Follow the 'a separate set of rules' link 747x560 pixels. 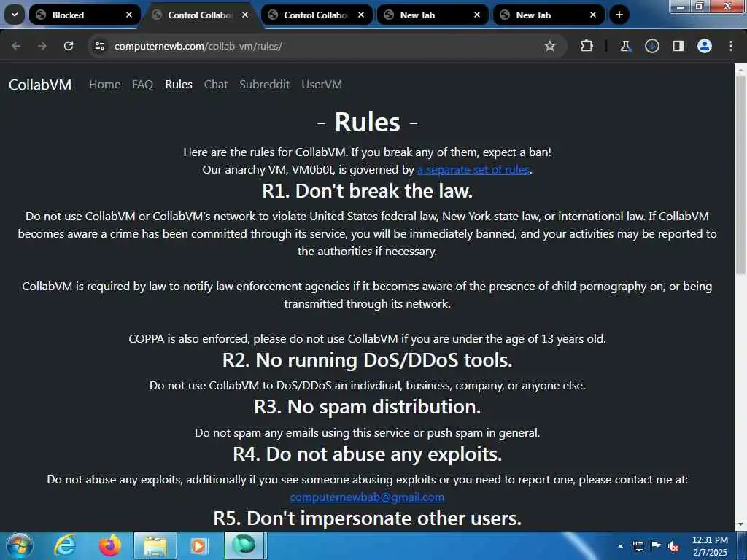click(473, 169)
